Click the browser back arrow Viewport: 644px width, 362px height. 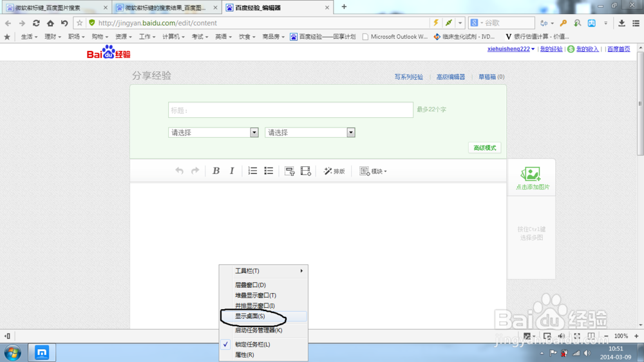[8, 23]
